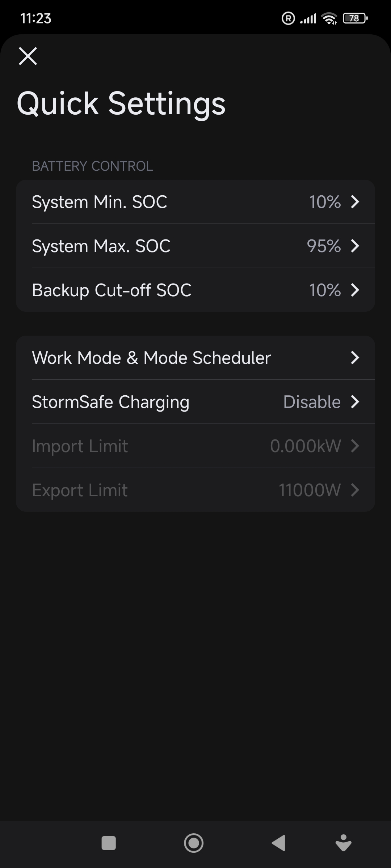Close the Quick Settings screen

point(28,56)
